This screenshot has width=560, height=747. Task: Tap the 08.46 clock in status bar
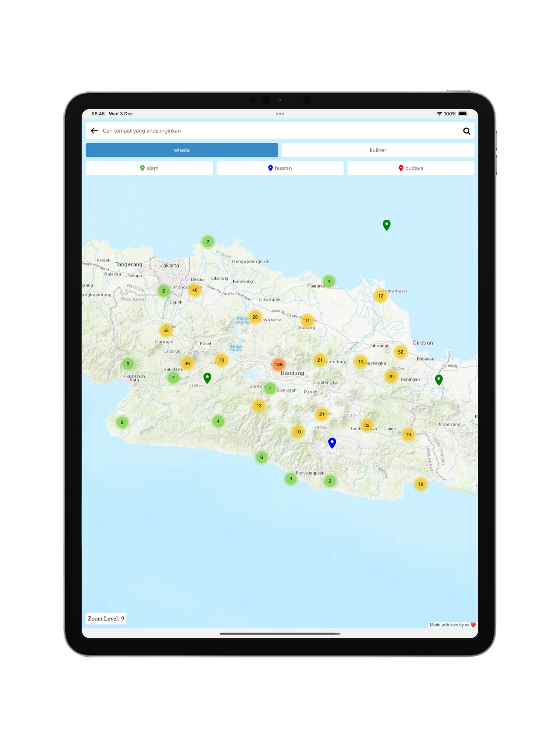point(98,114)
